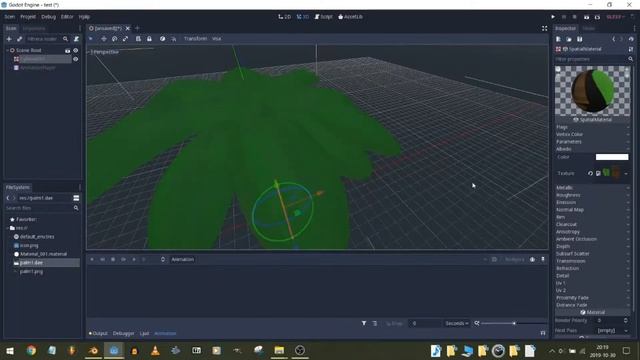Click the animation timeline zoom slider
This screenshot has width=640, height=360.
pos(514,323)
